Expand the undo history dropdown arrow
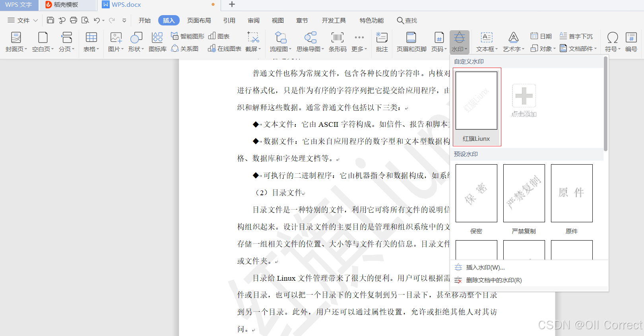644x336 pixels. point(103,20)
